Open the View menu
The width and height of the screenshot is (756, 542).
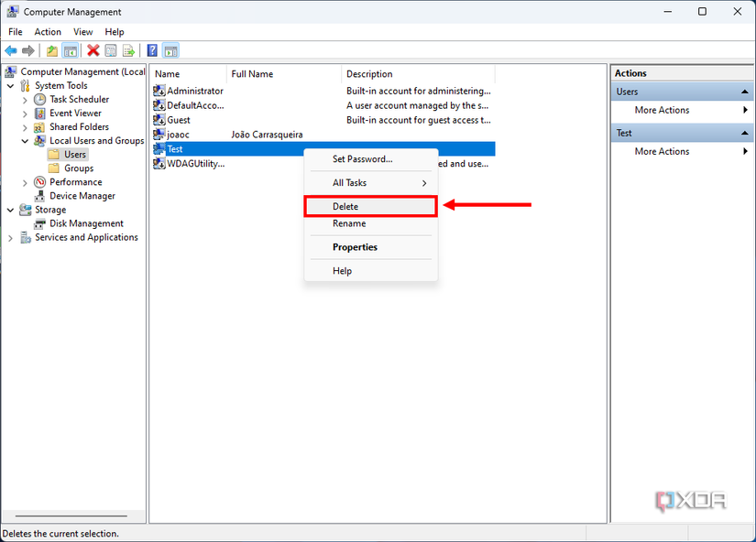click(82, 32)
